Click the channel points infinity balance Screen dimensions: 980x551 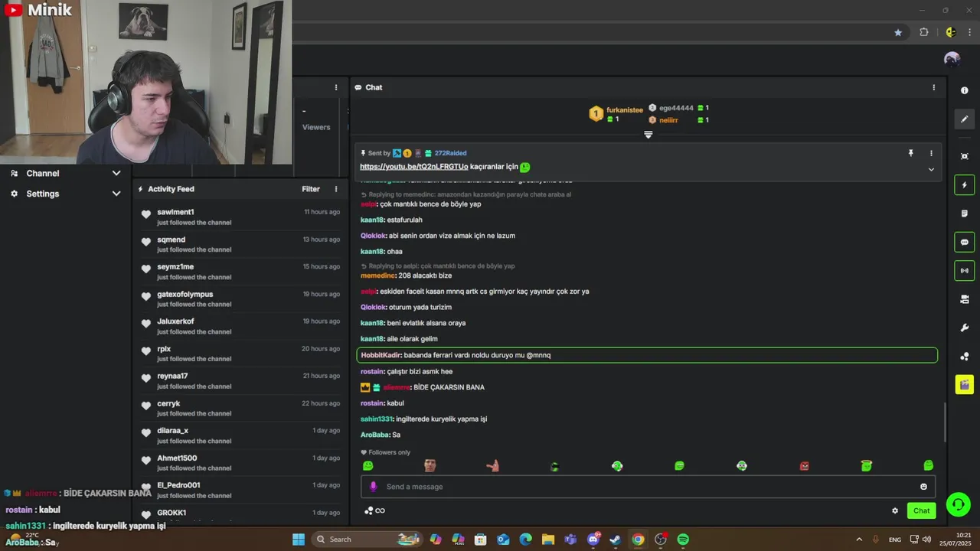[374, 510]
